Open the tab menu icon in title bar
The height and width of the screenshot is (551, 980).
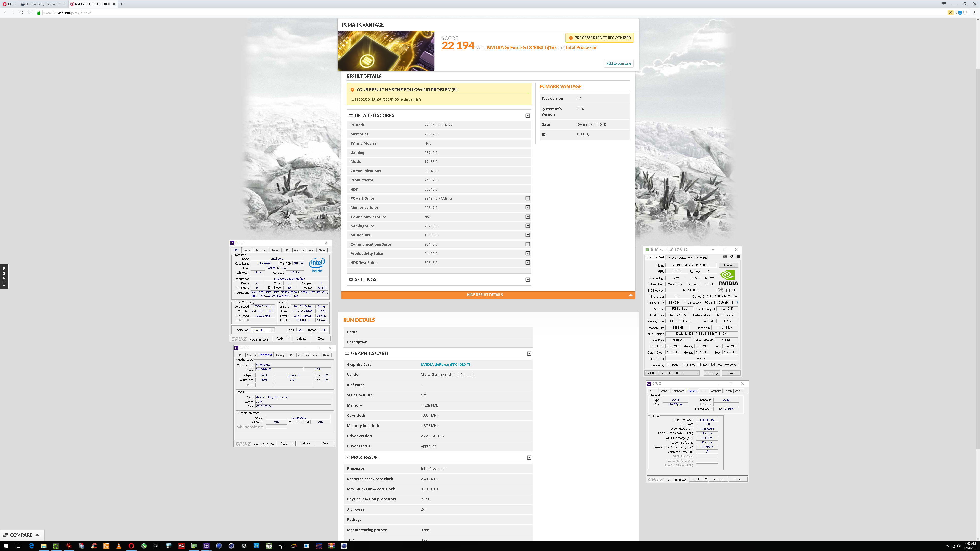(x=944, y=4)
